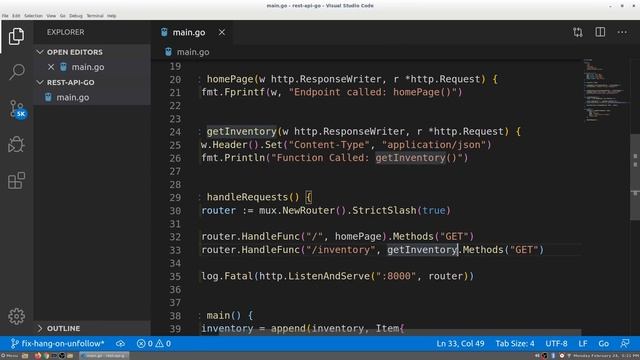Click StrictSlash on line 30
This screenshot has width=640, height=360.
coord(384,210)
